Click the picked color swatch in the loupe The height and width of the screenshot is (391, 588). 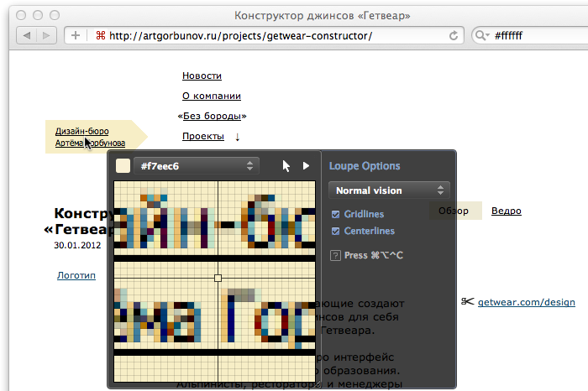click(x=123, y=166)
